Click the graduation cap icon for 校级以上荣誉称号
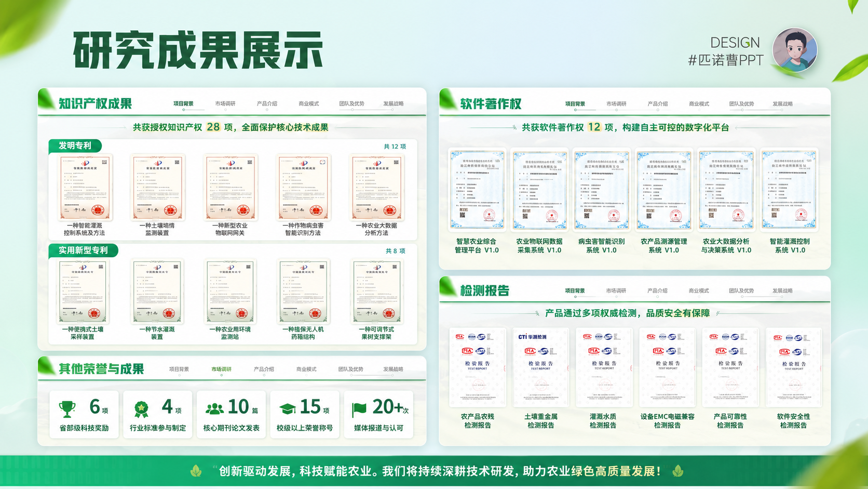This screenshot has width=868, height=489. [288, 409]
